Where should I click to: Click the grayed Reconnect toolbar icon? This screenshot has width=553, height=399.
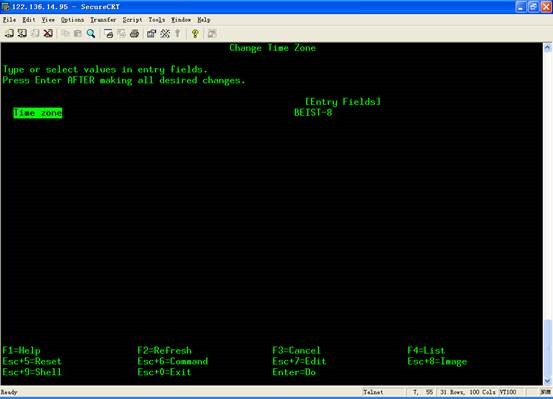pos(35,34)
